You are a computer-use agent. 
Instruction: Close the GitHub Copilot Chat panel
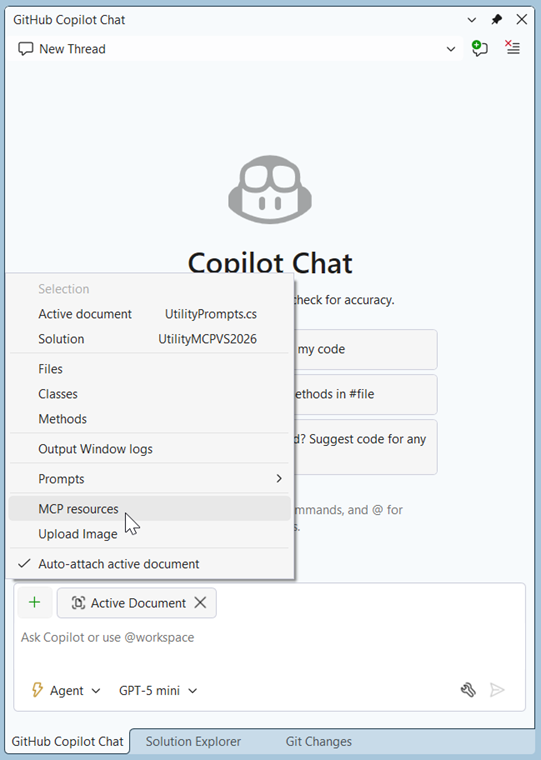point(522,19)
